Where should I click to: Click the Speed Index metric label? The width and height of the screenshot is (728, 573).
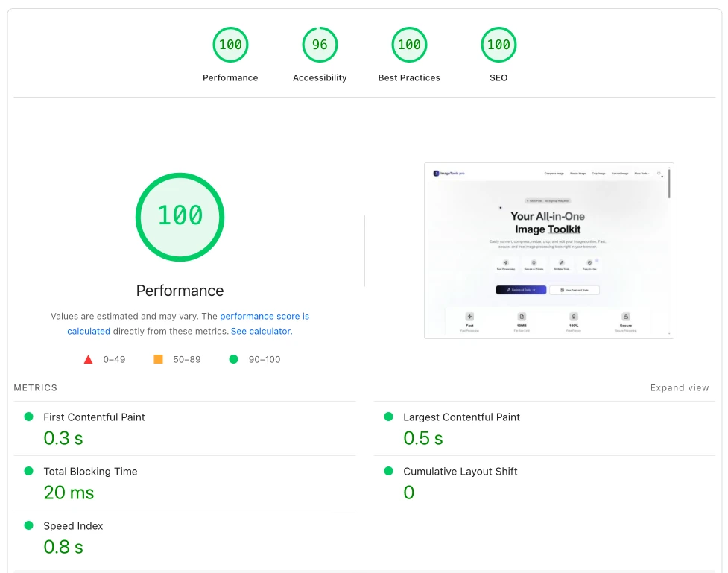pos(73,525)
